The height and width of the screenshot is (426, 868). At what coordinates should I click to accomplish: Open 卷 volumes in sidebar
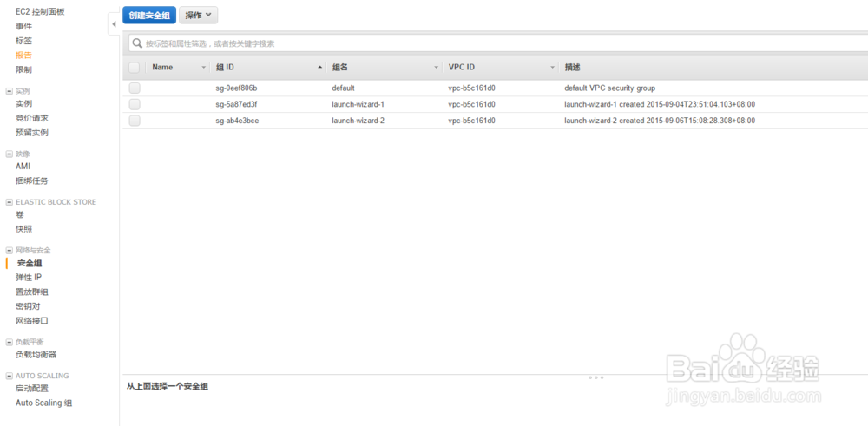[20, 214]
